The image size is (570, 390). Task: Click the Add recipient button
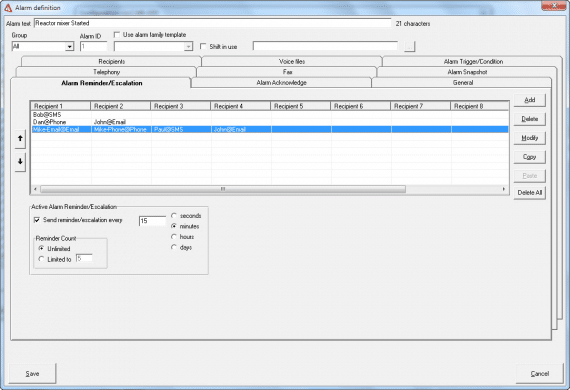pos(530,100)
